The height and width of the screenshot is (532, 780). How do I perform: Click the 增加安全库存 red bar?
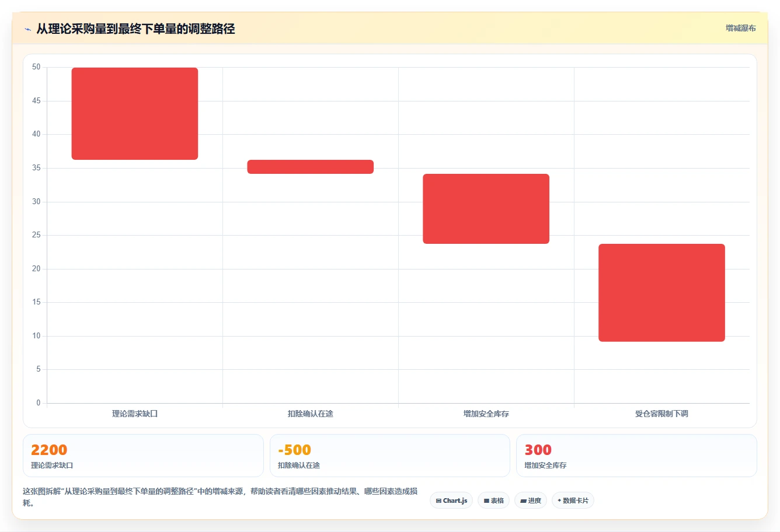(x=486, y=209)
